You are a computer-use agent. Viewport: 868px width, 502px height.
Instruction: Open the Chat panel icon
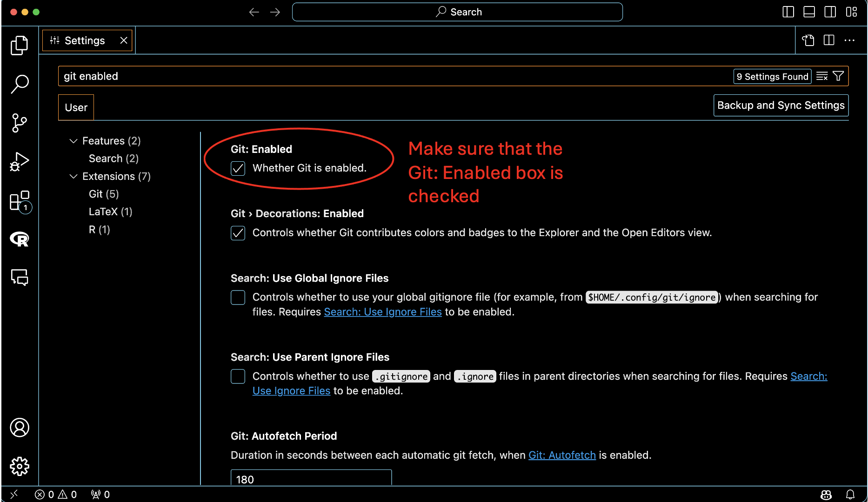(x=20, y=277)
